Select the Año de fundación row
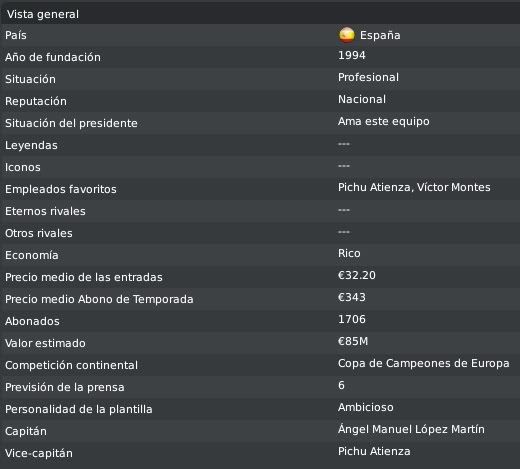520x469 pixels. (260, 57)
